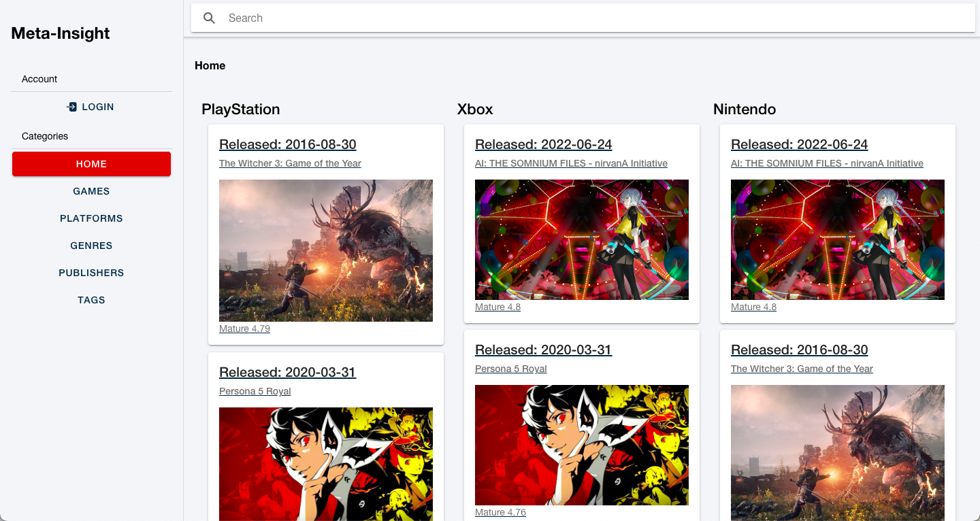Image resolution: width=980 pixels, height=521 pixels.
Task: Click Xbox Persona 5 Royal cover image
Action: [582, 445]
